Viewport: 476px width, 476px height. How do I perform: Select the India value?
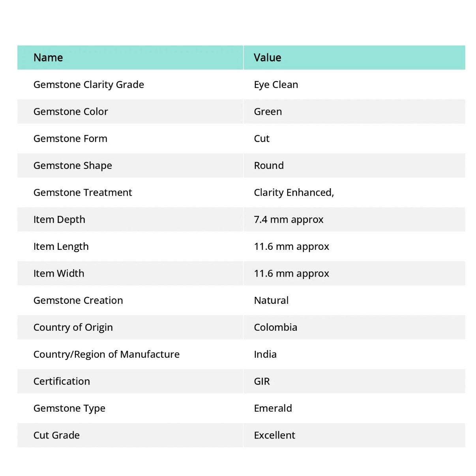265,354
